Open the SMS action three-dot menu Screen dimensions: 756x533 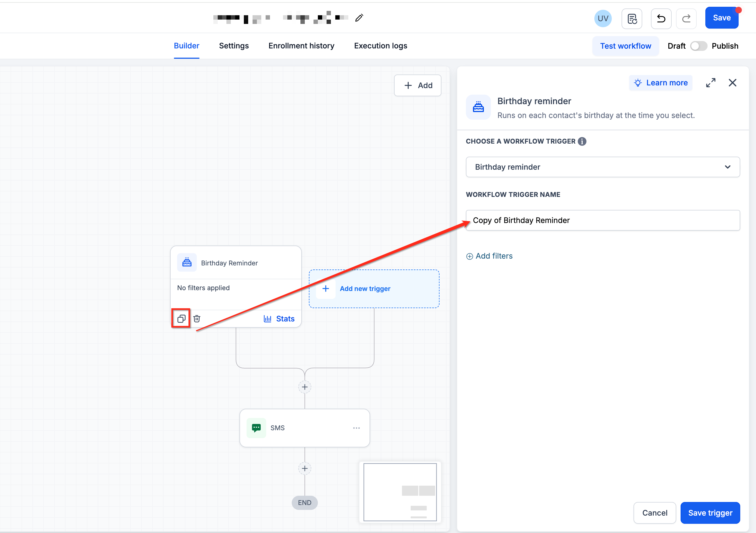(356, 428)
